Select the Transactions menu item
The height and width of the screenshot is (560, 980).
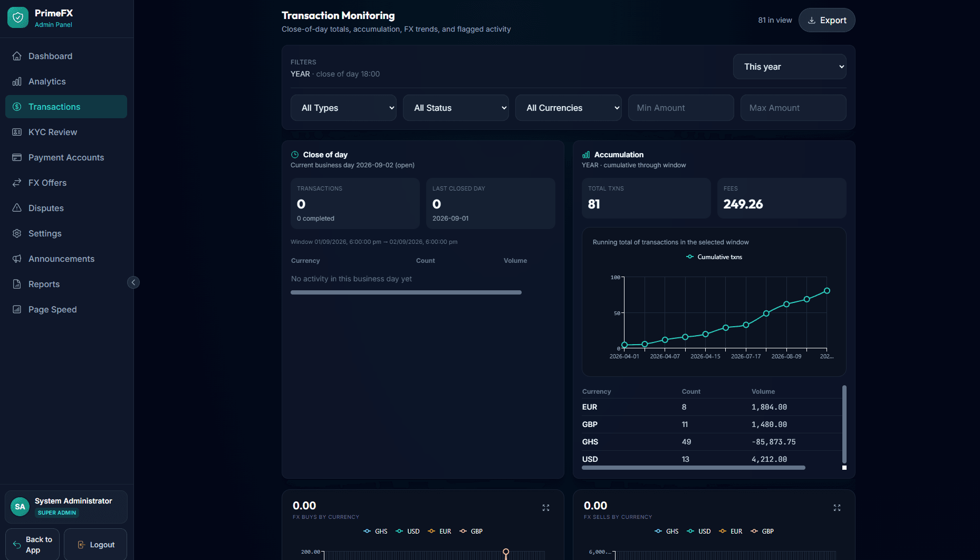point(66,107)
